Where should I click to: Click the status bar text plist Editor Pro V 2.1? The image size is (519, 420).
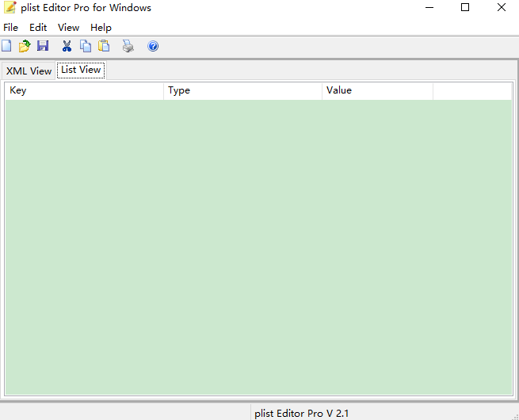point(302,414)
